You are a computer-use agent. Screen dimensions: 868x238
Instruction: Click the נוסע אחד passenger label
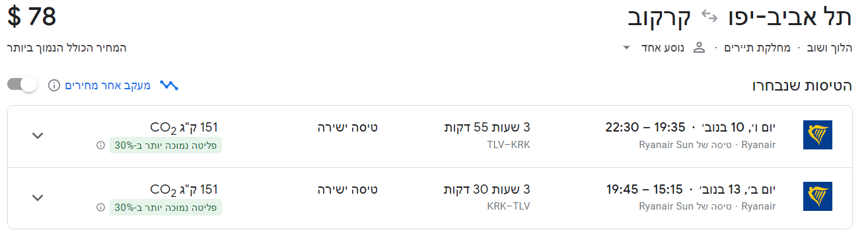point(664,48)
